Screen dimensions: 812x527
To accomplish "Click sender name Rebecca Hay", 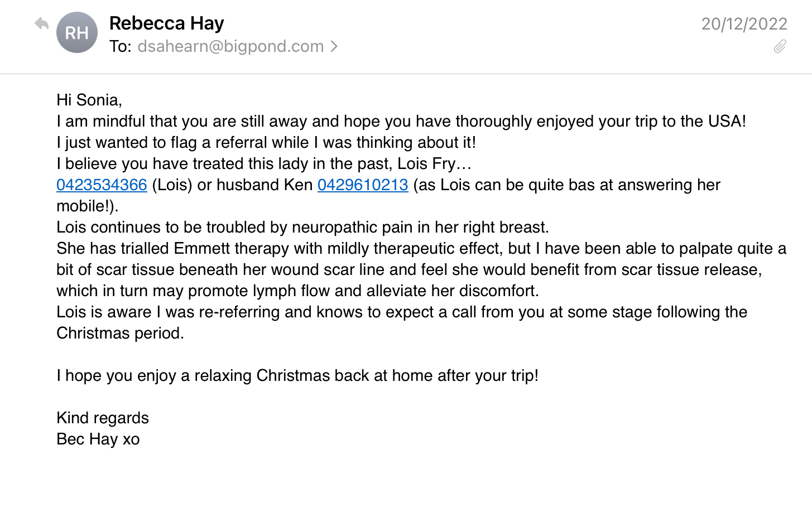I will [x=166, y=23].
